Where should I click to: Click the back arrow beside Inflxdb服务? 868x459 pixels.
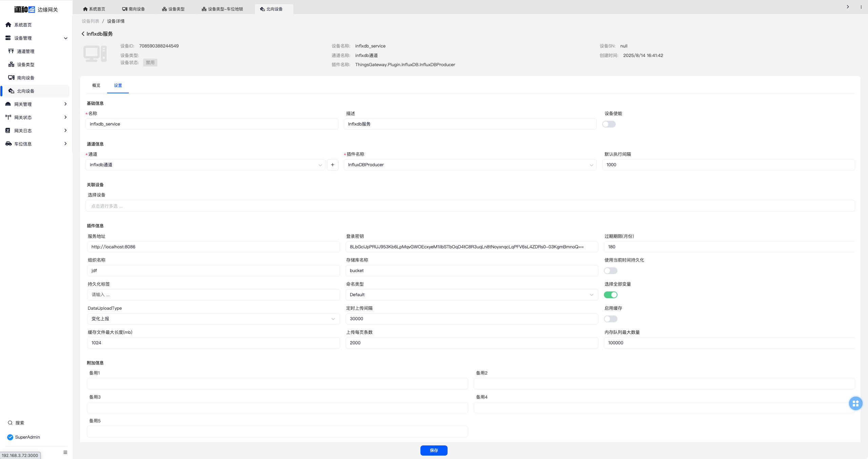point(83,34)
